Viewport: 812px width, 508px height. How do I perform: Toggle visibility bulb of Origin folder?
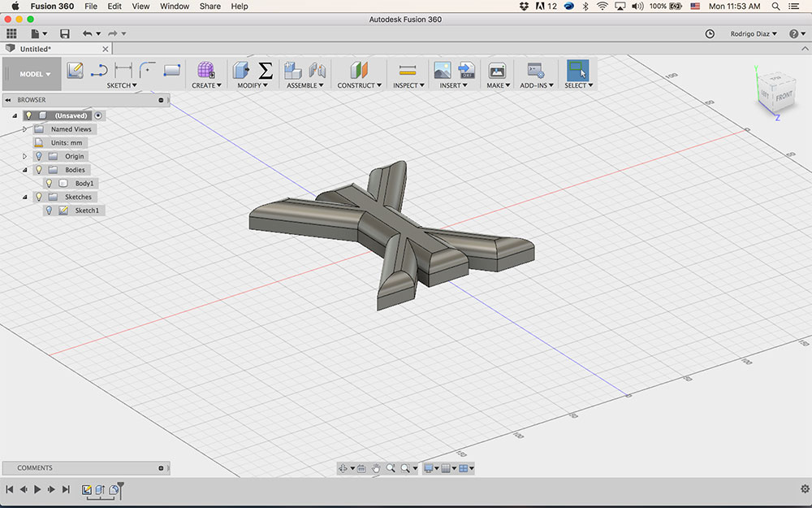click(x=39, y=156)
